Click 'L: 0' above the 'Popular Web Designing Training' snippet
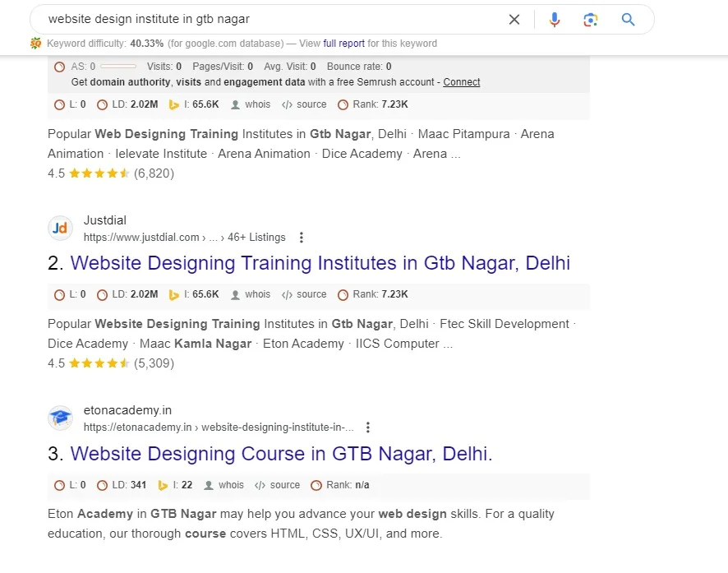 70,104
